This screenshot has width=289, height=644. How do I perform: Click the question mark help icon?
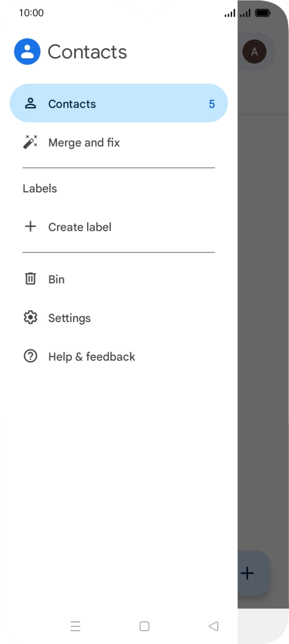pyautogui.click(x=31, y=356)
